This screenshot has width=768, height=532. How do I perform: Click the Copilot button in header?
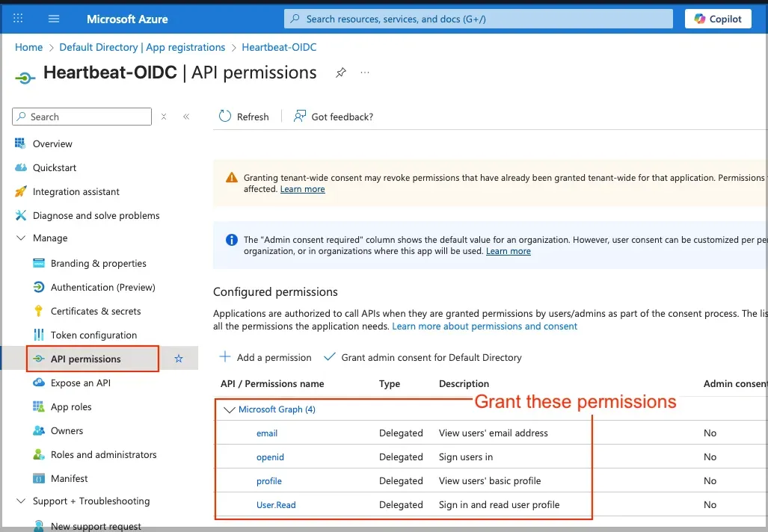click(x=718, y=19)
